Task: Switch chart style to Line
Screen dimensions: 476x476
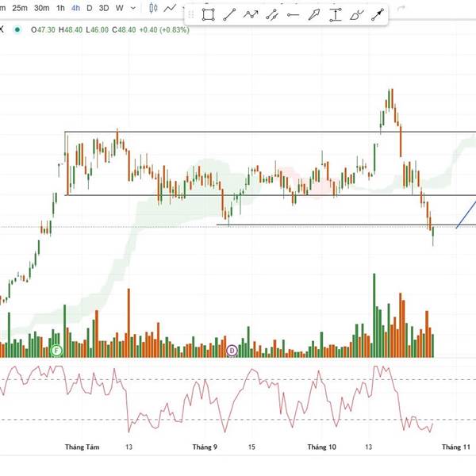Action: (169, 8)
